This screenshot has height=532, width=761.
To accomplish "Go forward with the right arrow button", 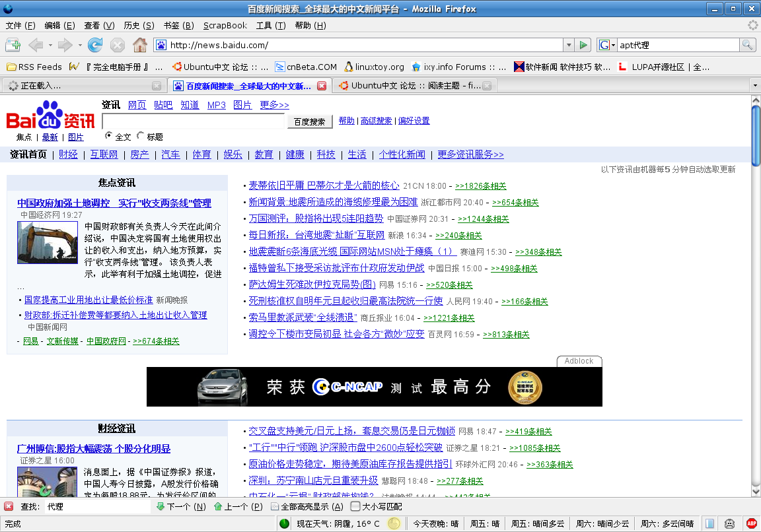I will coord(65,45).
